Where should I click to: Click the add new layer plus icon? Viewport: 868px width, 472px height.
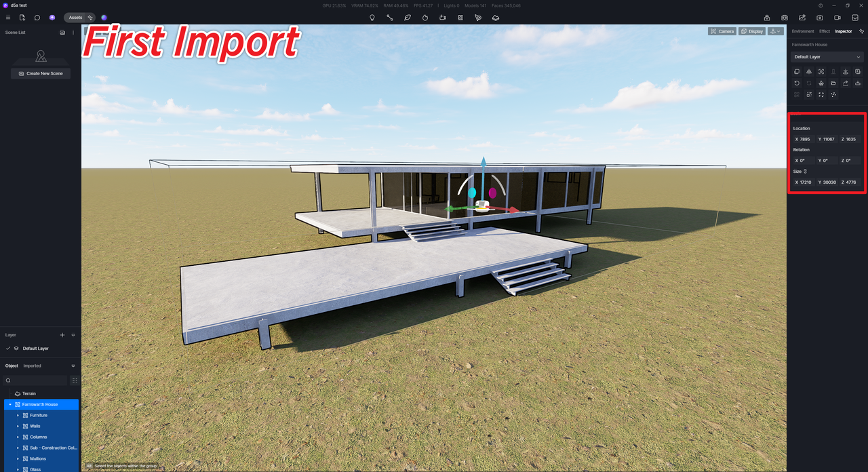(x=62, y=335)
